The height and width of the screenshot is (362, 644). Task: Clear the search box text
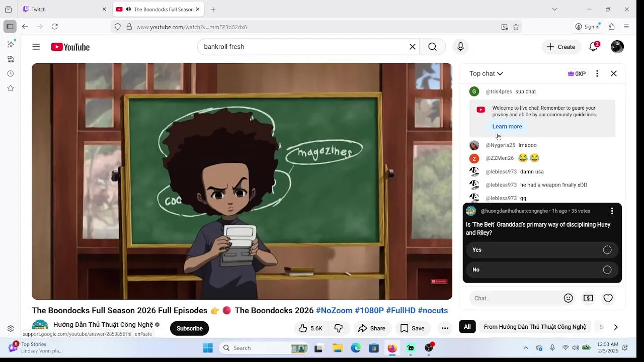coord(413,47)
